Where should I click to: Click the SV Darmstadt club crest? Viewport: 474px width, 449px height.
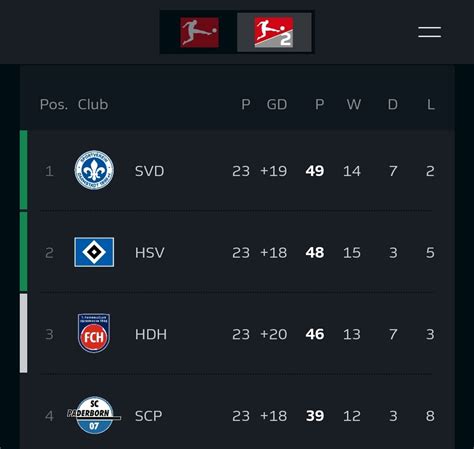point(94,170)
